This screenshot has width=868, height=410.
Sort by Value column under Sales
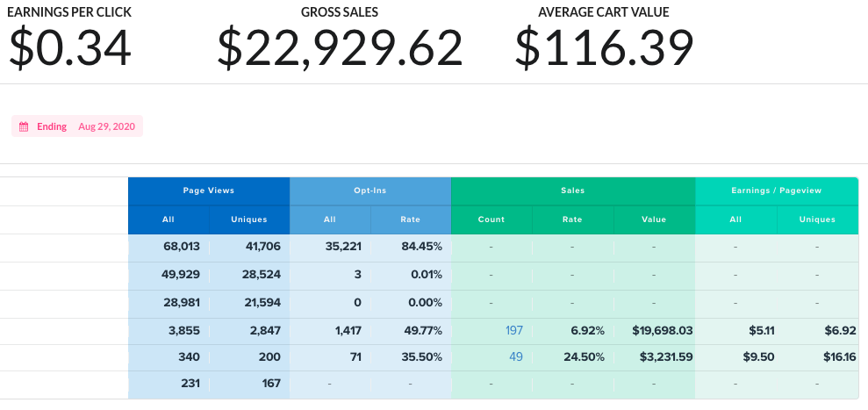[654, 219]
